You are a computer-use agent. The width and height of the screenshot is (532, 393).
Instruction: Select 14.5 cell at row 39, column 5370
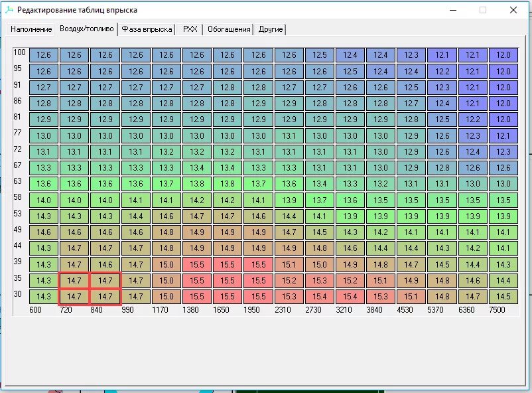[x=442, y=265]
